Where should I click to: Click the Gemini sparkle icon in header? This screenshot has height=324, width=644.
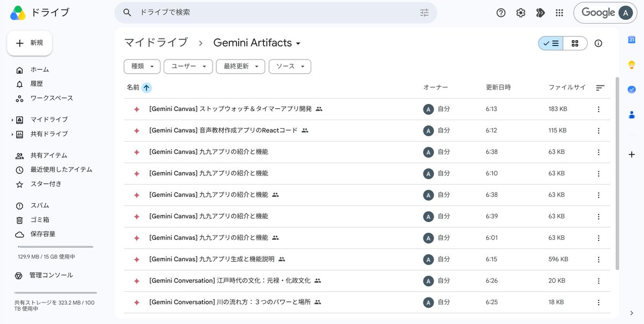point(540,13)
